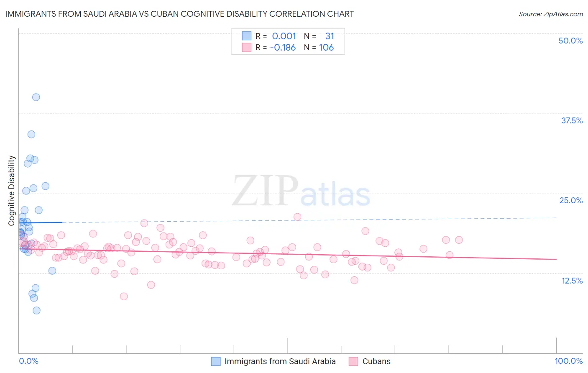This screenshot has height=373, width=588.
Task: Click the 50.0% y-axis label
Action: point(570,41)
